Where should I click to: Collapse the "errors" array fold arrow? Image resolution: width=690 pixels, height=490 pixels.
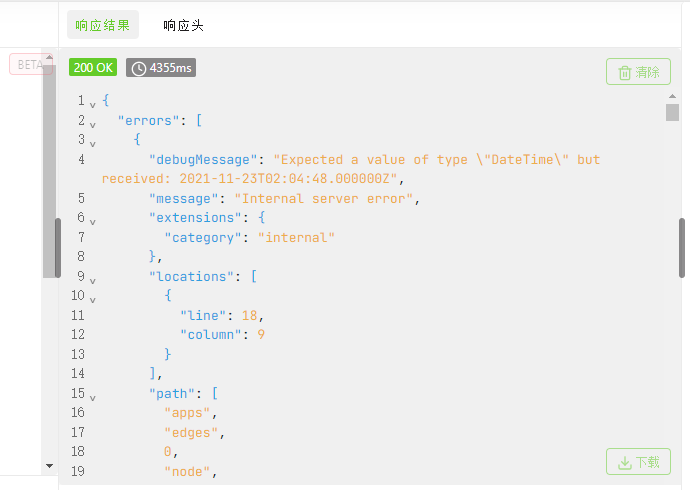93,123
